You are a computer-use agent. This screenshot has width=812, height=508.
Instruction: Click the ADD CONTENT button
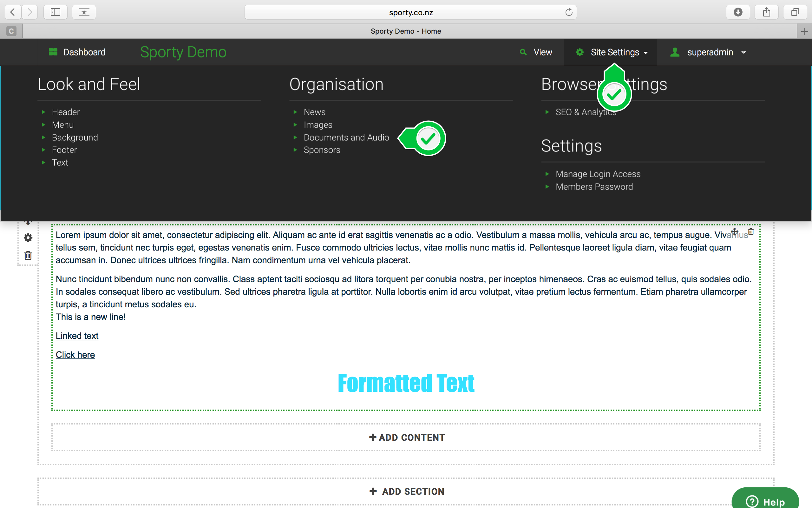click(x=406, y=437)
